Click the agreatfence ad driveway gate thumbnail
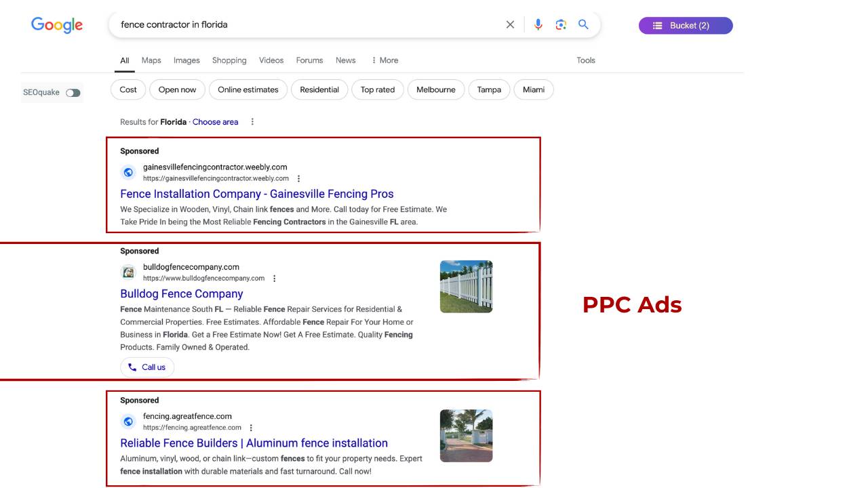This screenshot has width=868, height=488. pos(466,436)
